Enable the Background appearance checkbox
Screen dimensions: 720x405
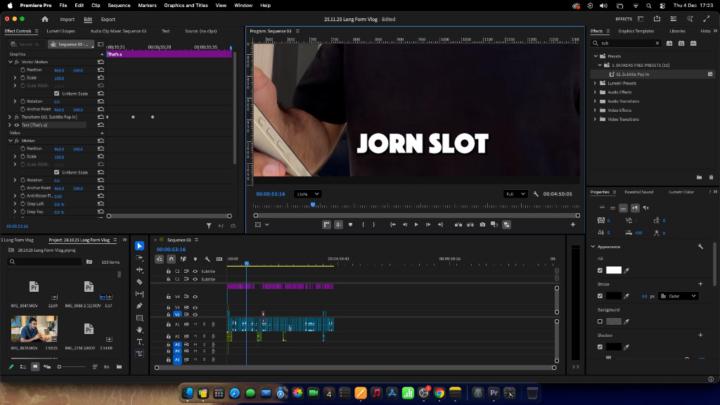[600, 322]
